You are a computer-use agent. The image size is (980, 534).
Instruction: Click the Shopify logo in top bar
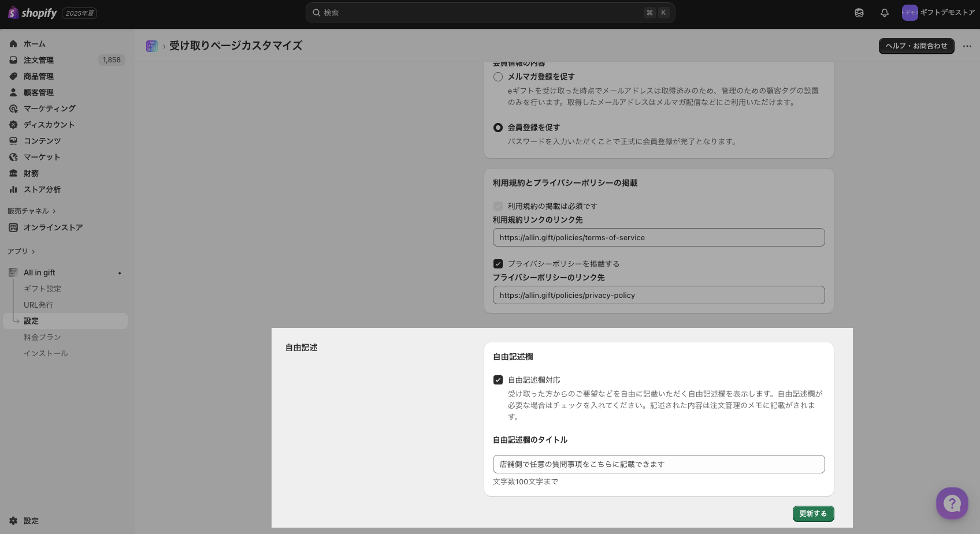pos(32,13)
